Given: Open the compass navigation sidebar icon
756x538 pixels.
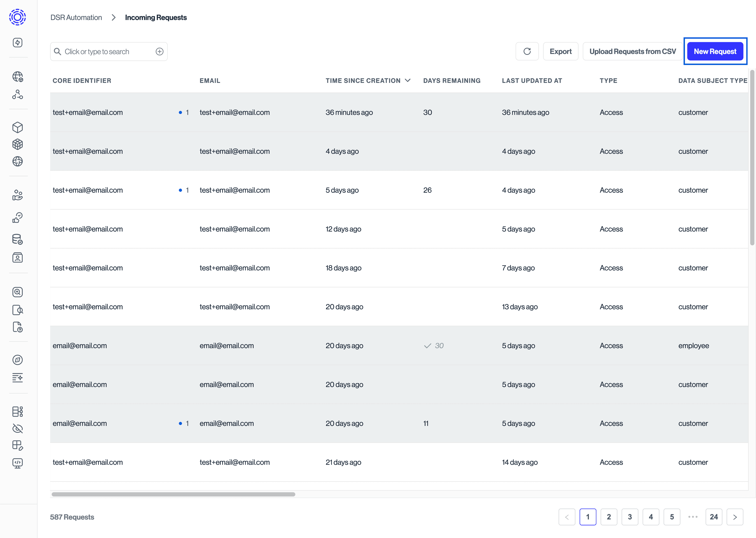Looking at the screenshot, I should (x=18, y=360).
